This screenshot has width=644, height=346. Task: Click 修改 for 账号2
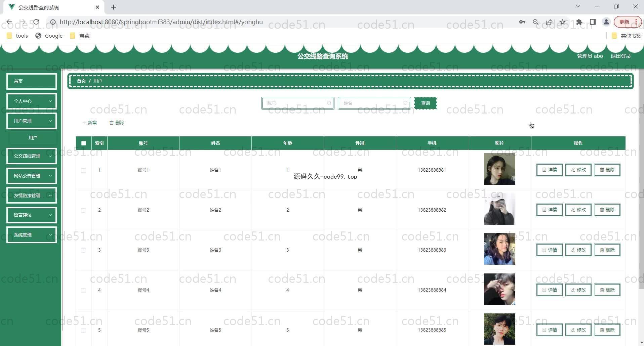[578, 210]
